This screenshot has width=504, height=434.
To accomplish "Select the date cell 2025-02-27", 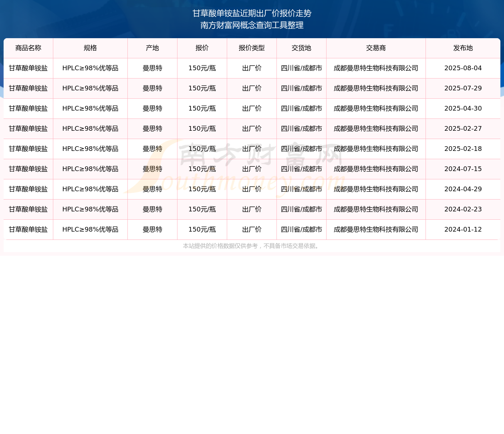I will pos(463,129).
